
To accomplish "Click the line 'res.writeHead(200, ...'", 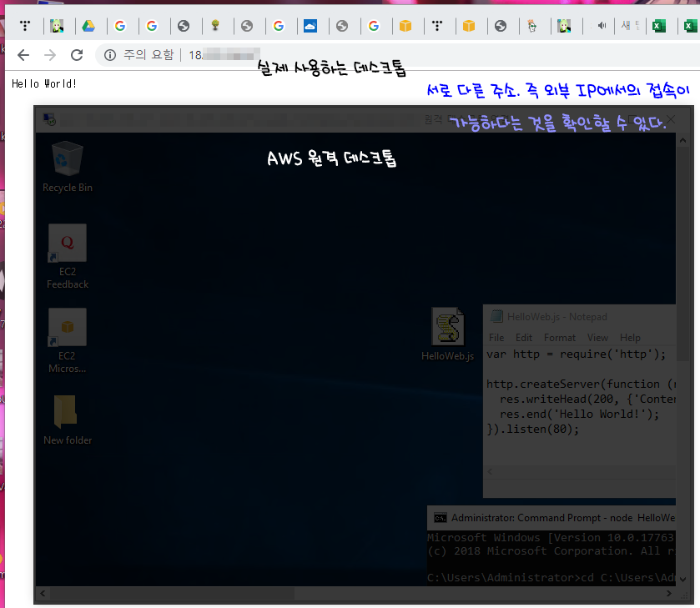I will pyautogui.click(x=587, y=399).
